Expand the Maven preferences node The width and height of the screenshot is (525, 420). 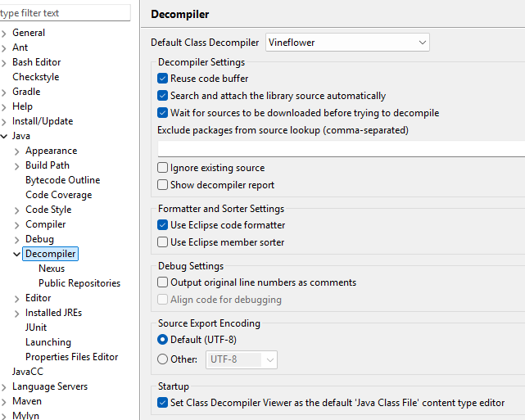(x=5, y=401)
